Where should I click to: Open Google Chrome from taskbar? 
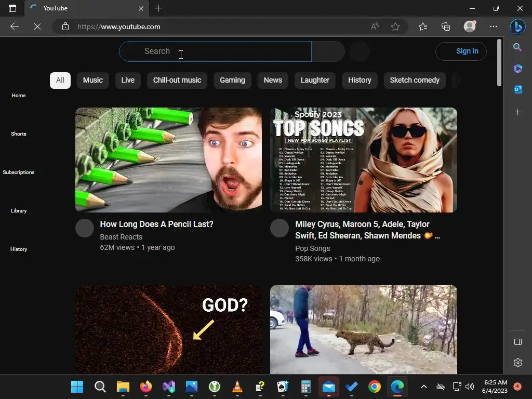tap(374, 387)
